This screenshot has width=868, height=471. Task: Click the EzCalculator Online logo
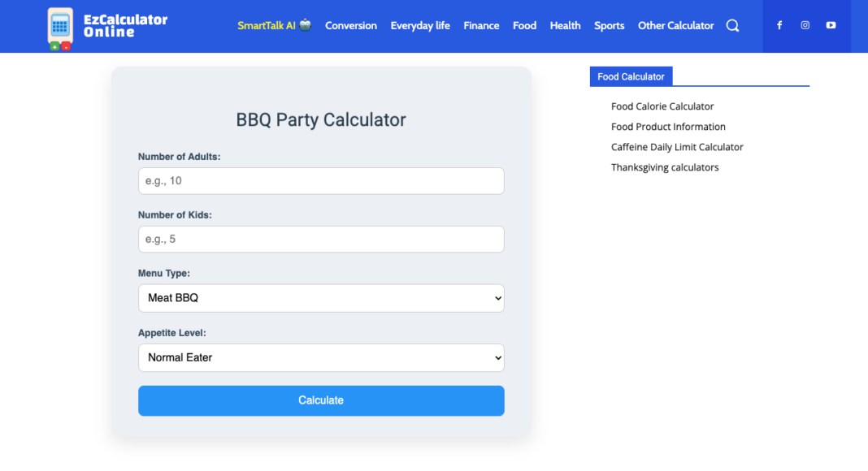(x=107, y=26)
